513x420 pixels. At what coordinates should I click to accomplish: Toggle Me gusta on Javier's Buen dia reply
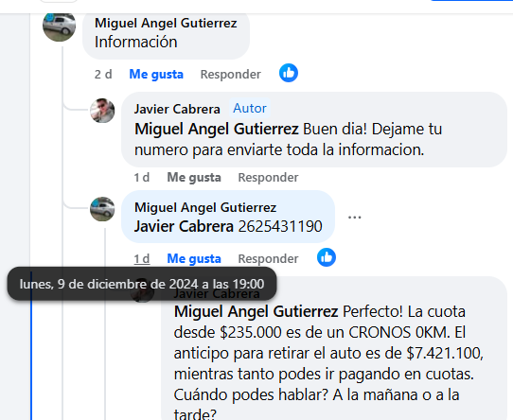point(194,177)
